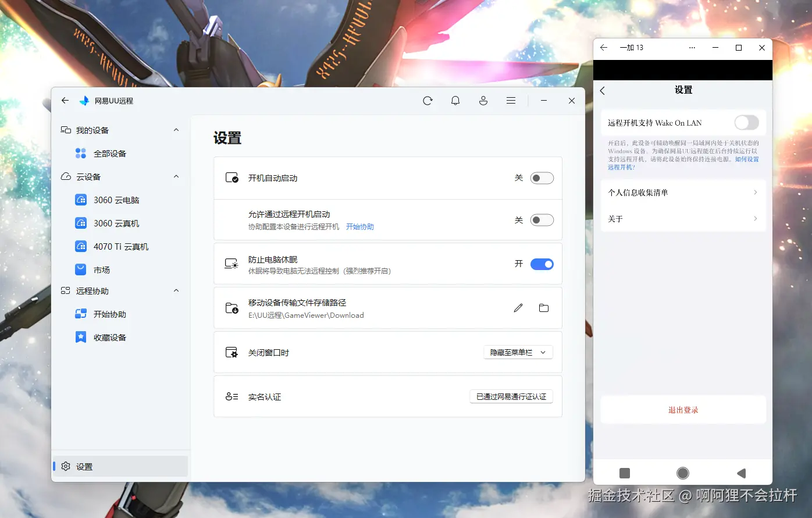812x518 pixels.
Task: Click 已通过网易通行证认证 button
Action: point(511,397)
